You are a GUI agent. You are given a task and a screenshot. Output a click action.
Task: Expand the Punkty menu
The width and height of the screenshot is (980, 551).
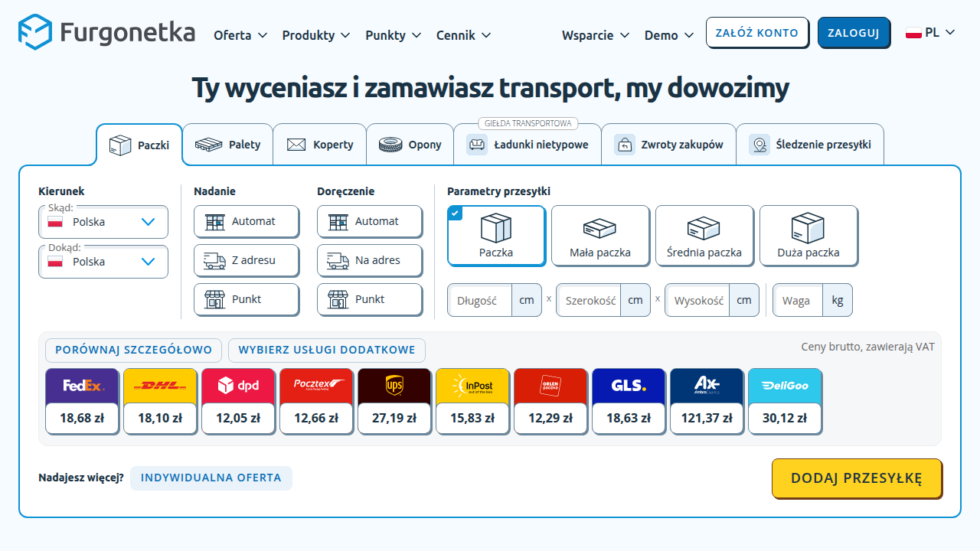click(x=394, y=35)
